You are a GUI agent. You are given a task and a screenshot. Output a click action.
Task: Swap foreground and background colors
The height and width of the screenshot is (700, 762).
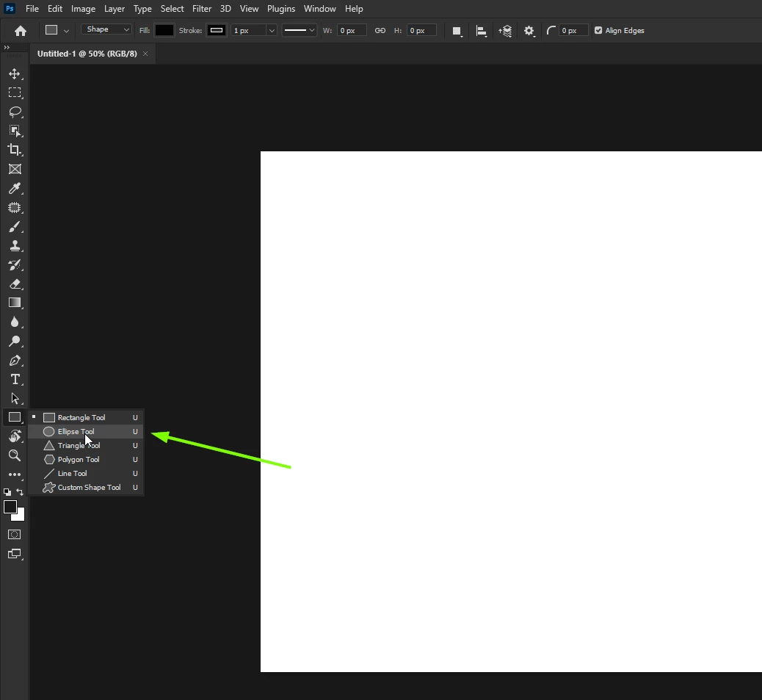[x=20, y=492]
